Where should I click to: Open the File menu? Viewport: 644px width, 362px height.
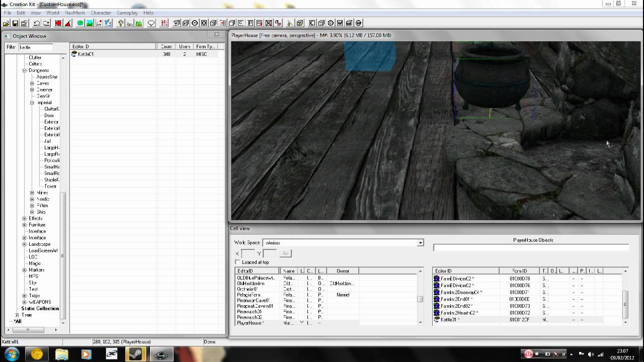point(8,13)
